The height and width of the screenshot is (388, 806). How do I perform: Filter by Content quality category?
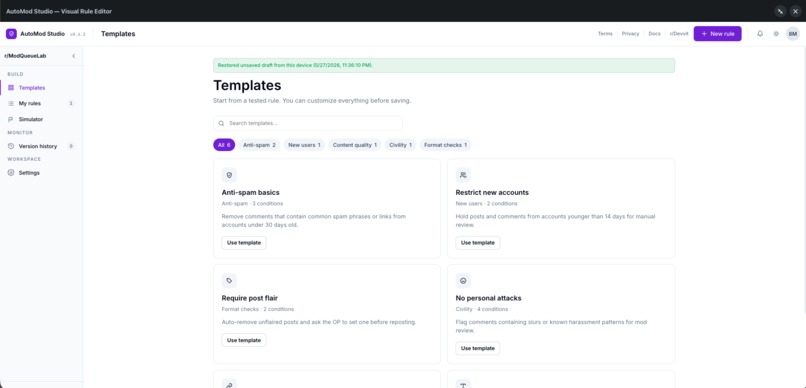(x=355, y=145)
